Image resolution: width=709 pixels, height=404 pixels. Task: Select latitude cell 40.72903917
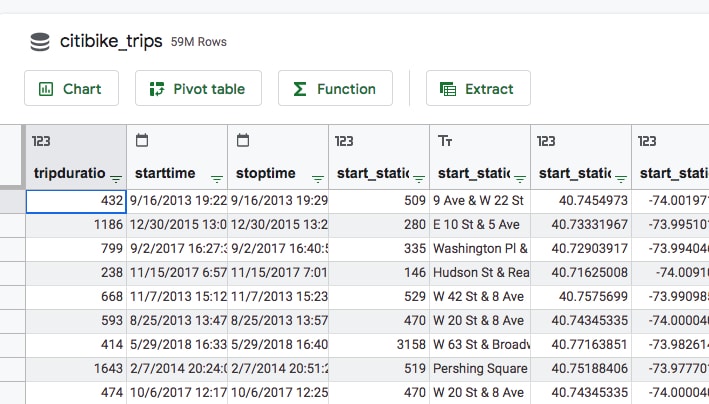click(x=581, y=249)
